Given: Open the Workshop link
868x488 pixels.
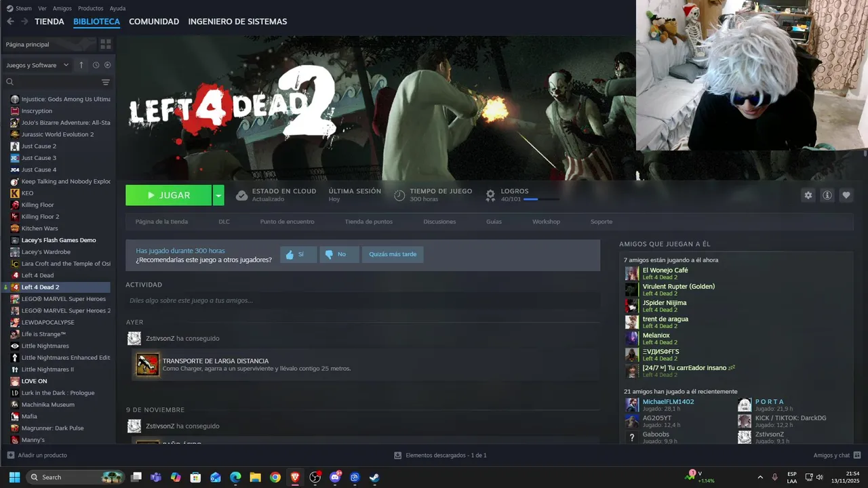Looking at the screenshot, I should (546, 222).
